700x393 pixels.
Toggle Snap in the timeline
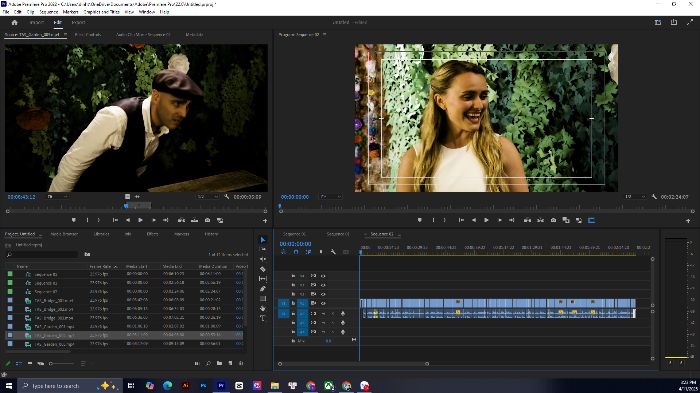(296, 252)
